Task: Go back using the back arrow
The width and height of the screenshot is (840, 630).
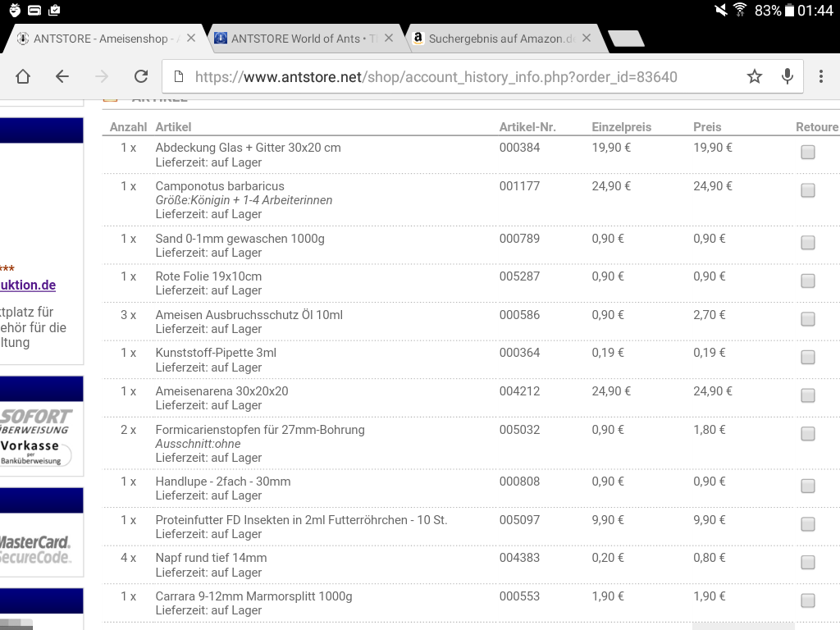Action: pos(62,76)
